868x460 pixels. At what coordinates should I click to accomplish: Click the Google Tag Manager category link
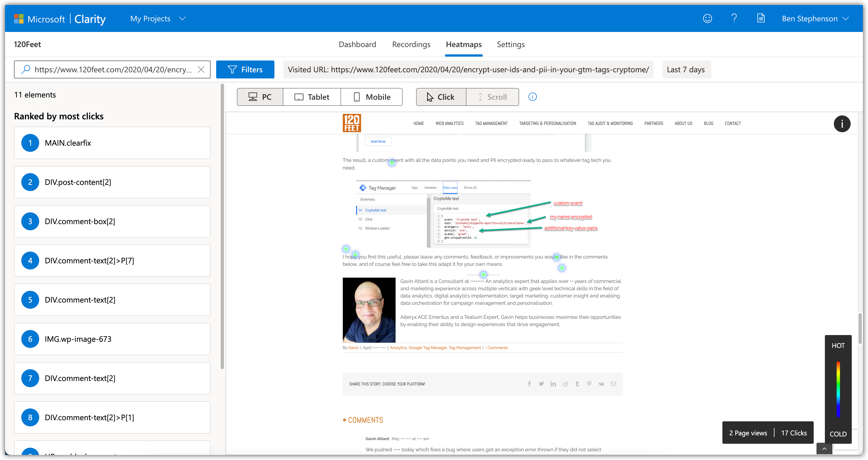pos(428,348)
